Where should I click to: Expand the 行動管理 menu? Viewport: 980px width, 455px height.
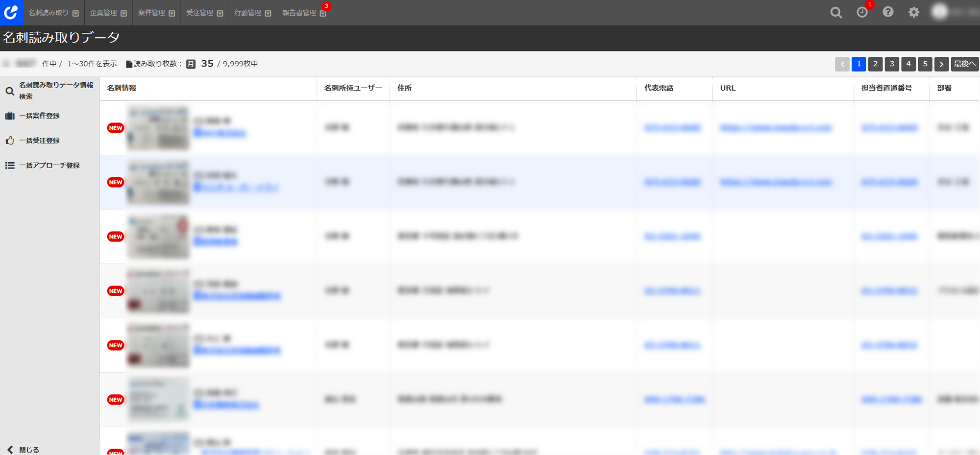(252, 13)
